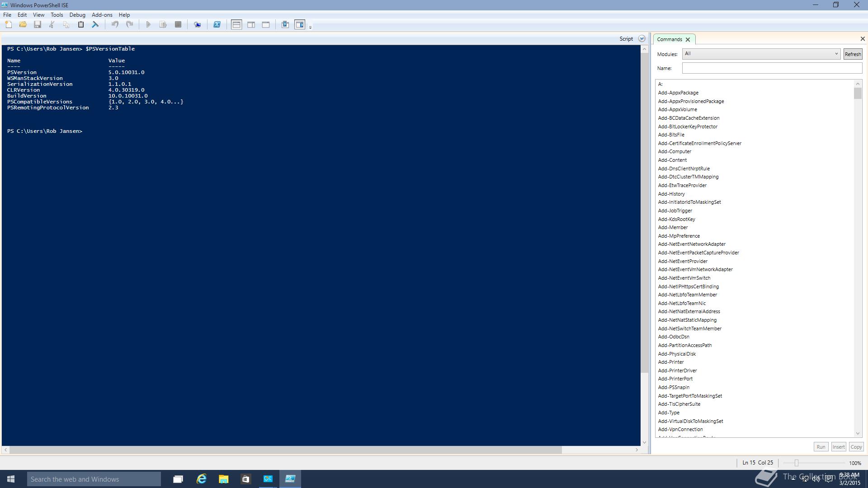Paste using the clipboard toolbar icon
This screenshot has width=868, height=488.
[x=81, y=25]
